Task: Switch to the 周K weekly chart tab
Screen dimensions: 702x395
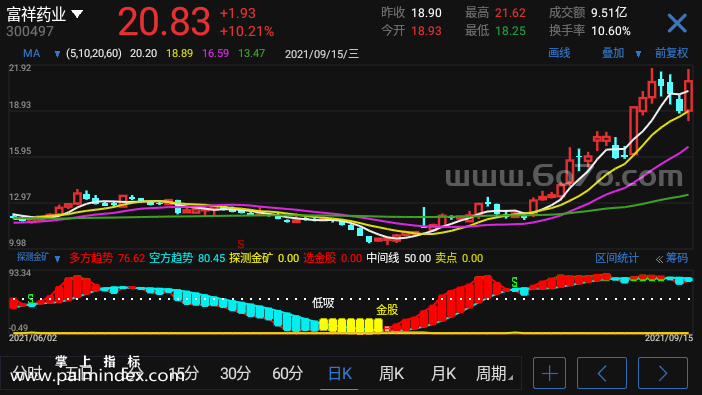Action: point(391,373)
